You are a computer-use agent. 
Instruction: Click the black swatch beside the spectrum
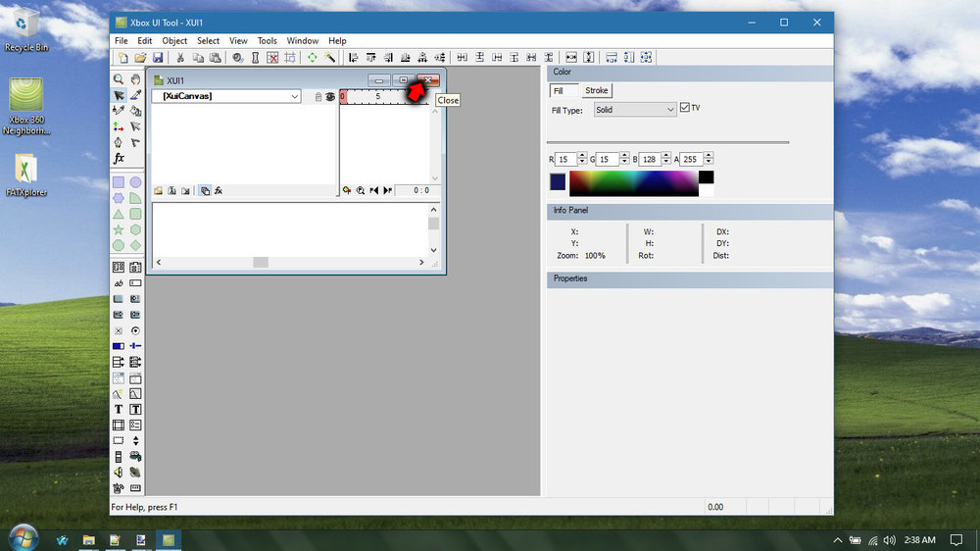click(707, 177)
